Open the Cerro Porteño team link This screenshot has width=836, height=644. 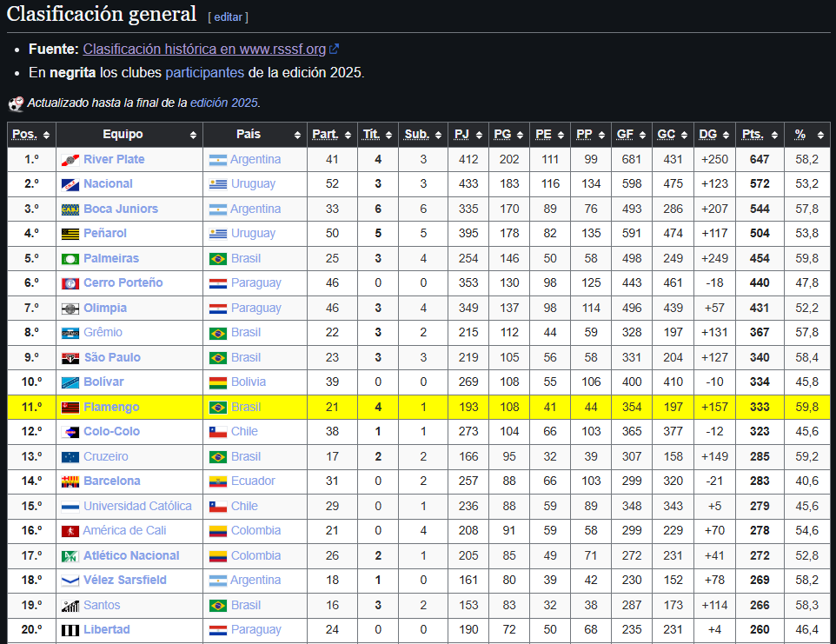(123, 283)
